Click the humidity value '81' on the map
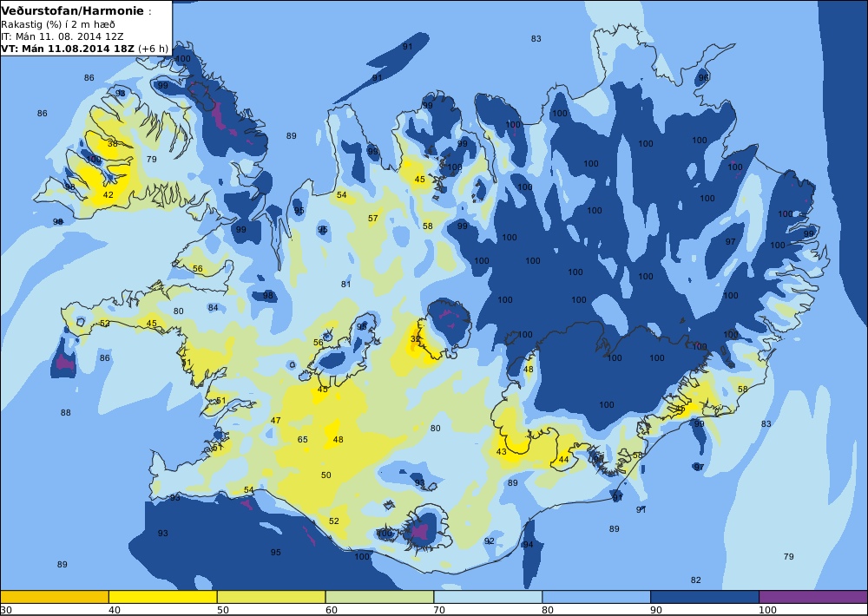 (346, 284)
